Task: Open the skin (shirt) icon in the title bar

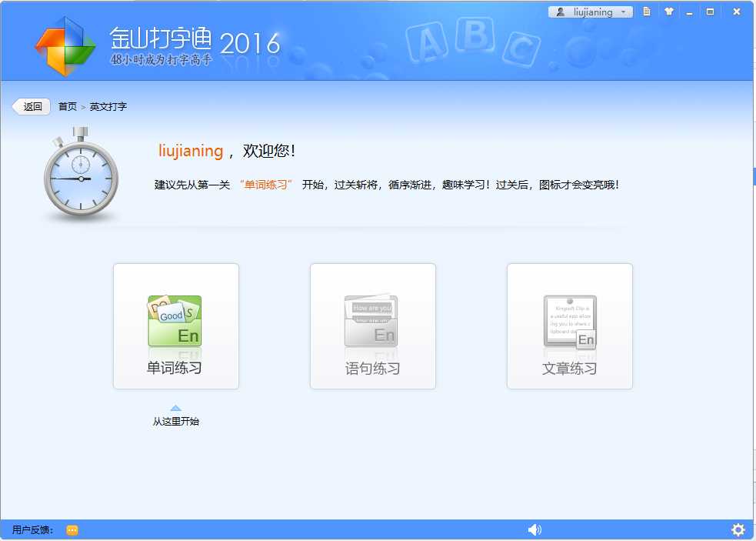Action: point(668,12)
